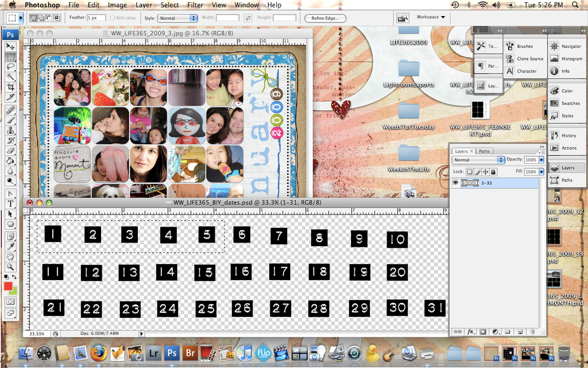This screenshot has height=368, width=588.
Task: Open the layer blend mode dropdown
Action: (478, 160)
